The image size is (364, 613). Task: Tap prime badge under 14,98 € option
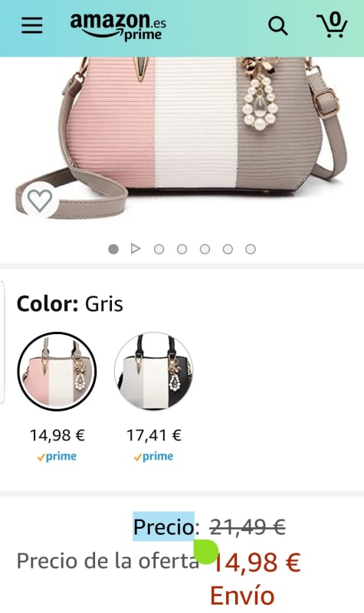(57, 457)
